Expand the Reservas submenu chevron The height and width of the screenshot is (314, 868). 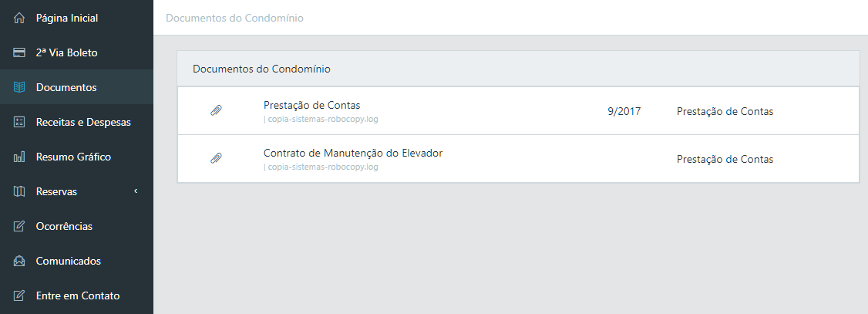136,191
